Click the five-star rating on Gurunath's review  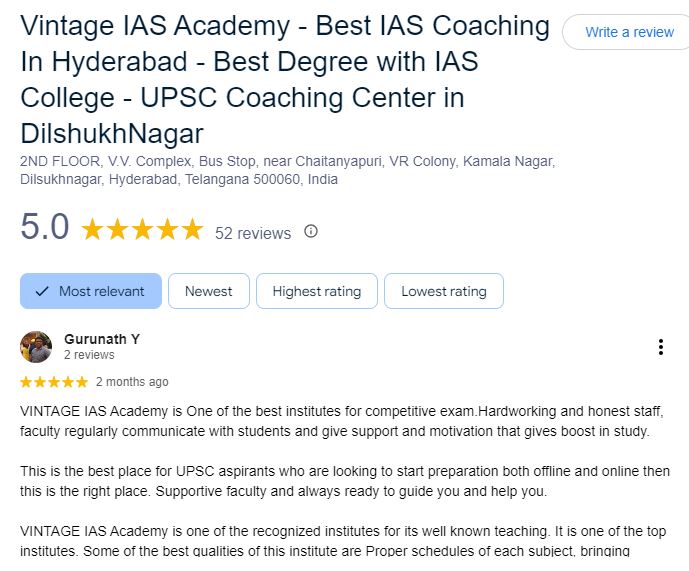tap(54, 382)
